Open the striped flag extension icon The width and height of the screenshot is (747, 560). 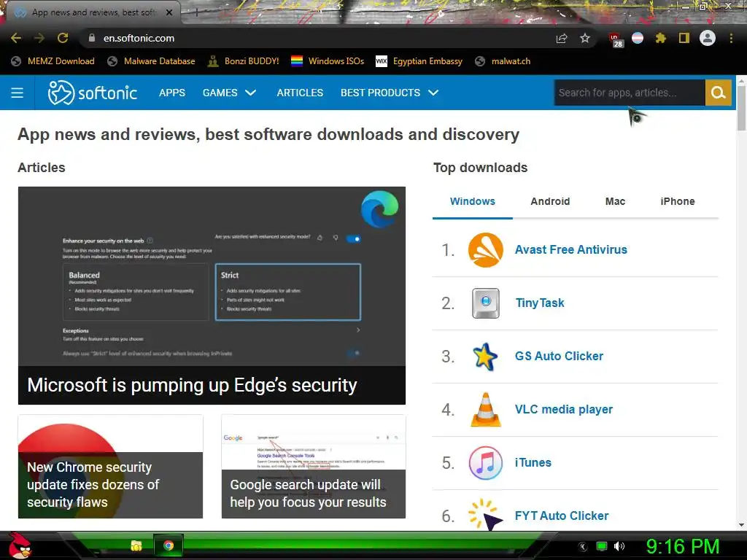point(638,38)
